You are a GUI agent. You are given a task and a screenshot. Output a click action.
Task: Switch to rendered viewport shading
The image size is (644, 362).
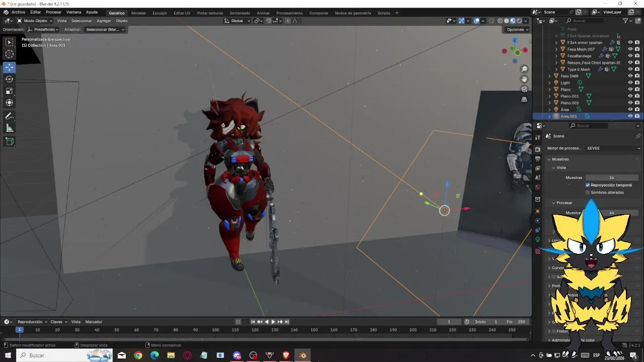click(x=519, y=21)
